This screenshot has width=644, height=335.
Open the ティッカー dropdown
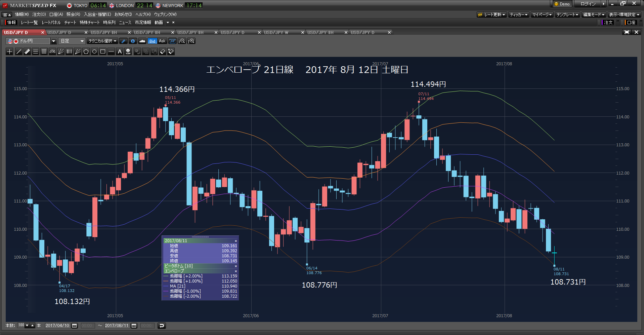click(x=519, y=14)
